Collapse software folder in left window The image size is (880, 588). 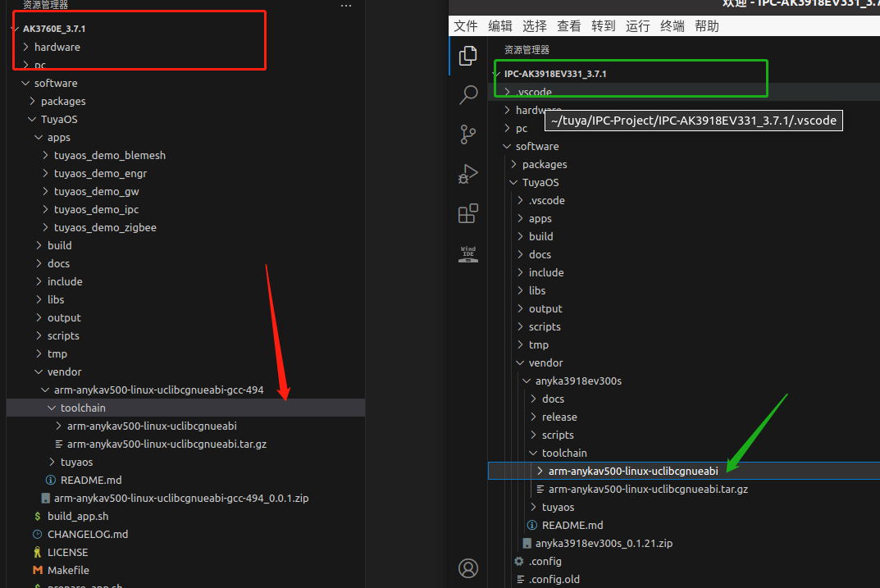coord(25,83)
